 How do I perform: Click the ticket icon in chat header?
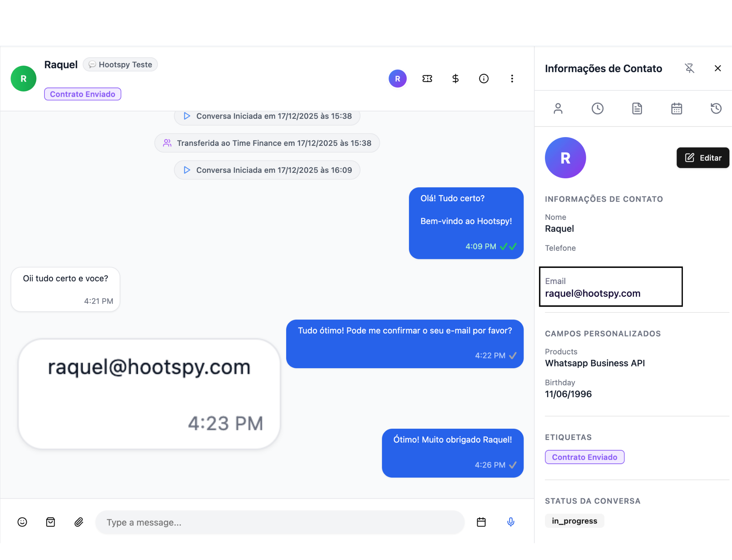(x=427, y=79)
